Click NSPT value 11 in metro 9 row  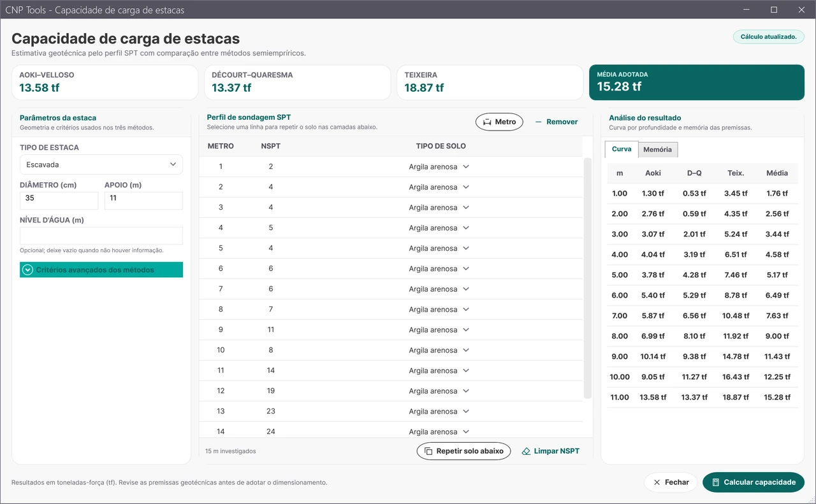tap(271, 330)
